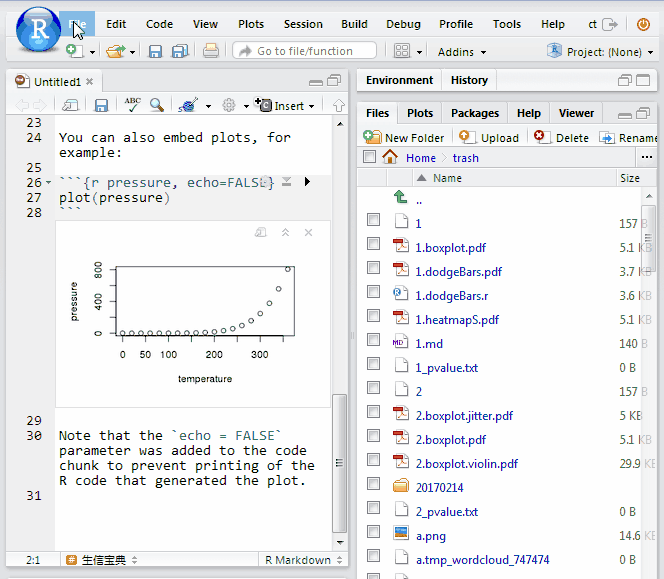Open the a.tmp_wordcloud_747474 file link
This screenshot has width=664, height=579.
[482, 560]
